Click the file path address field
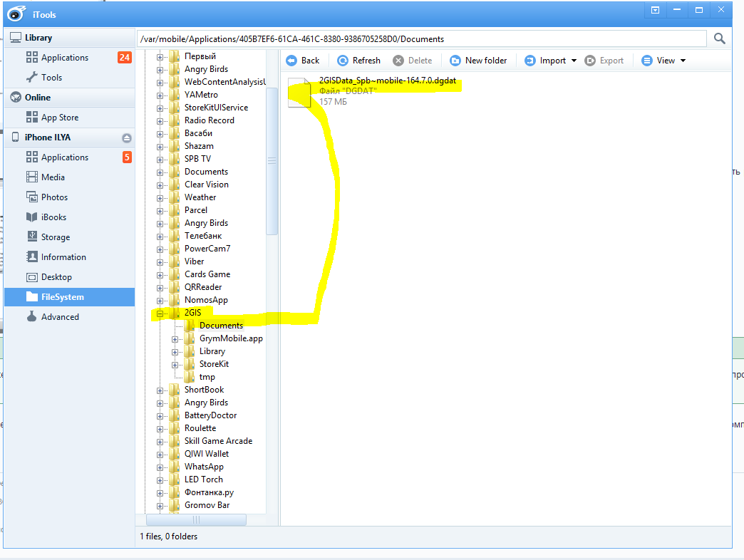Viewport: 744px width, 560px height. pyautogui.click(x=422, y=39)
